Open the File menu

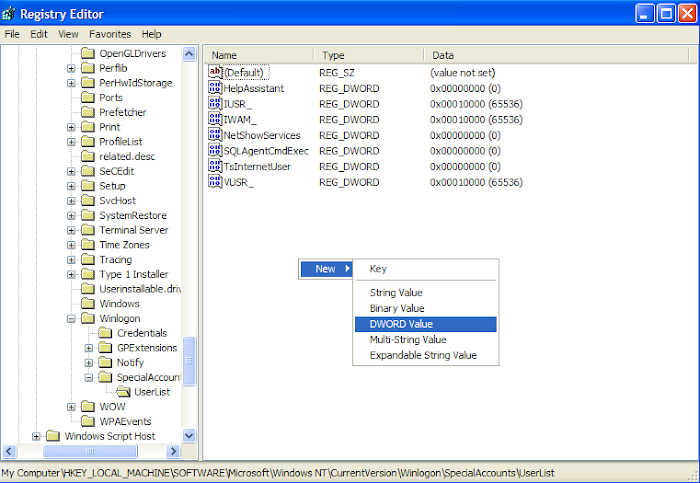click(x=12, y=34)
